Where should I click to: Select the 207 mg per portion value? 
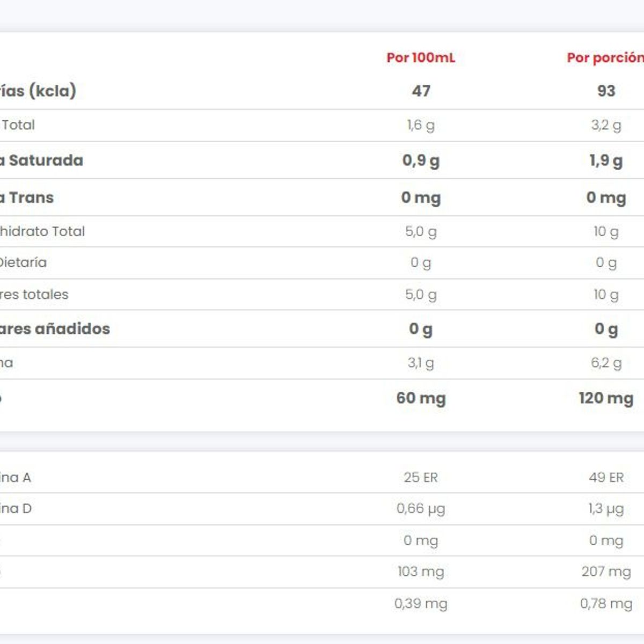(x=606, y=572)
